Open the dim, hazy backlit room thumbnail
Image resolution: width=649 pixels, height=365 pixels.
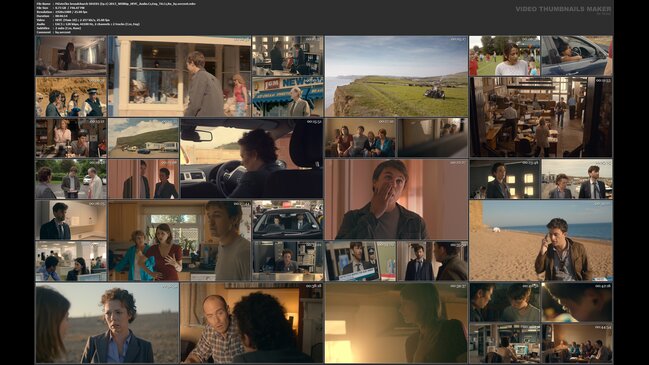(x=397, y=323)
